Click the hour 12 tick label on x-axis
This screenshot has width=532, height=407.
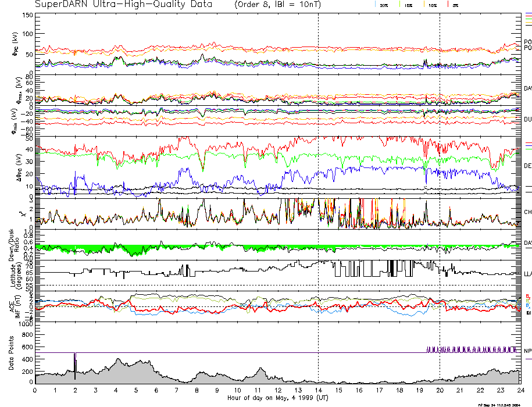point(277,390)
